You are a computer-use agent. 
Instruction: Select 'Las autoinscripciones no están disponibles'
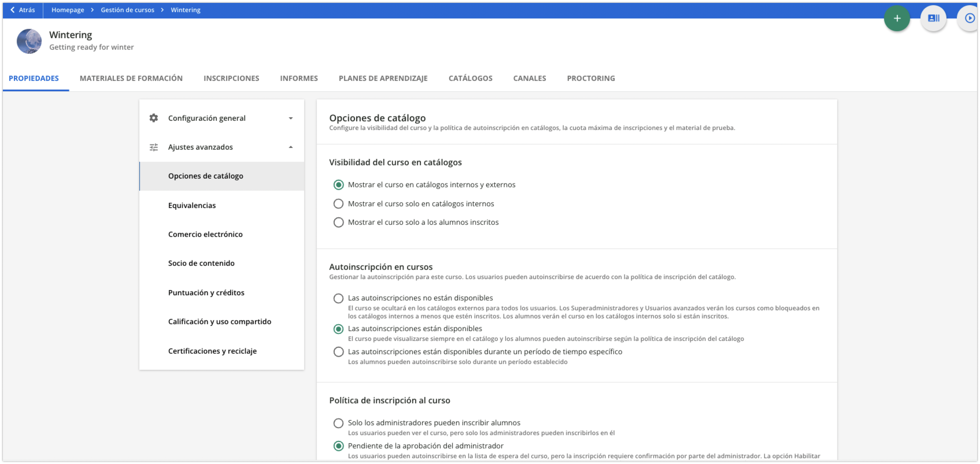click(338, 298)
